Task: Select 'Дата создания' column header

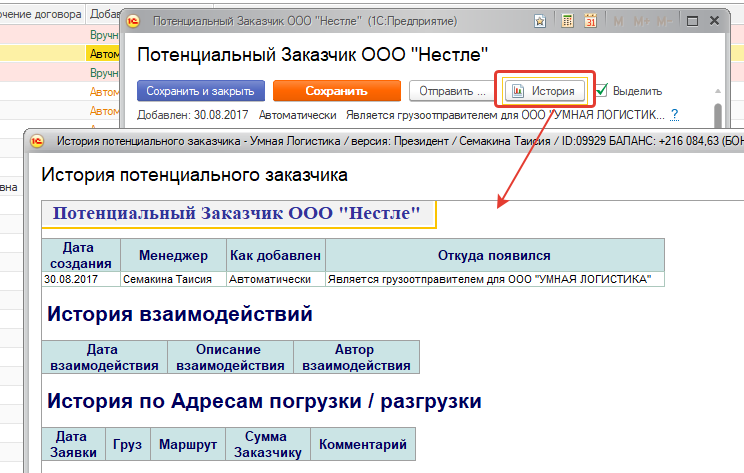Action: 81,255
